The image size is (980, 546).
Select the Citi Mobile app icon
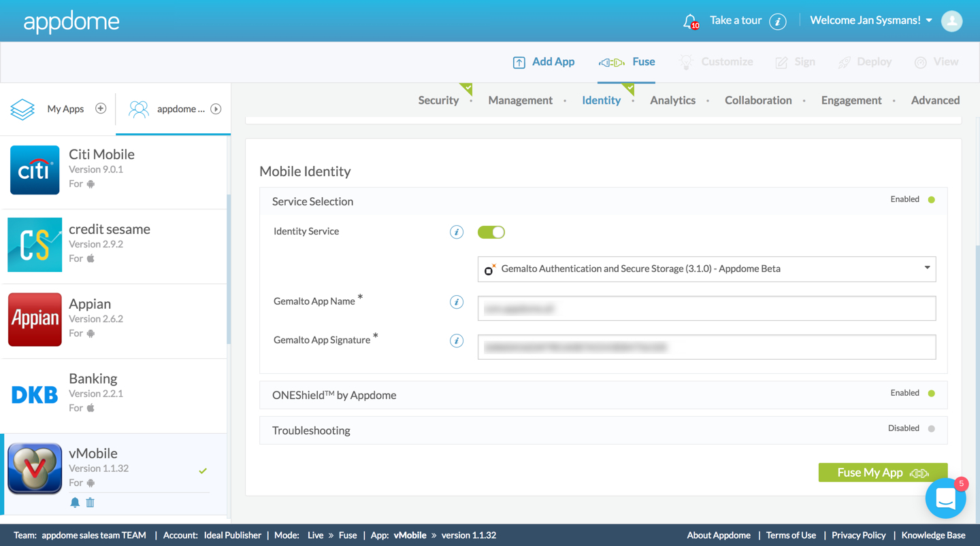[x=35, y=169]
